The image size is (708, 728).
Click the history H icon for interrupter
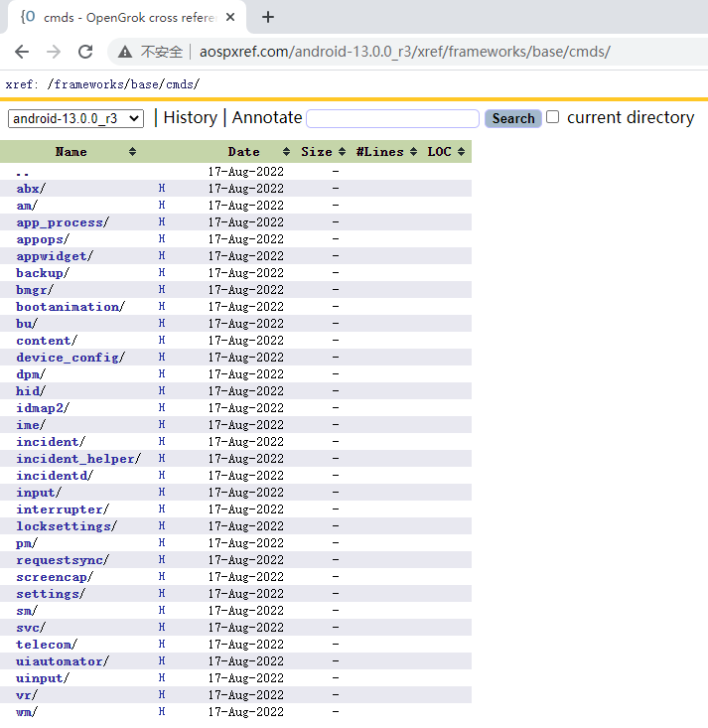pyautogui.click(x=162, y=509)
